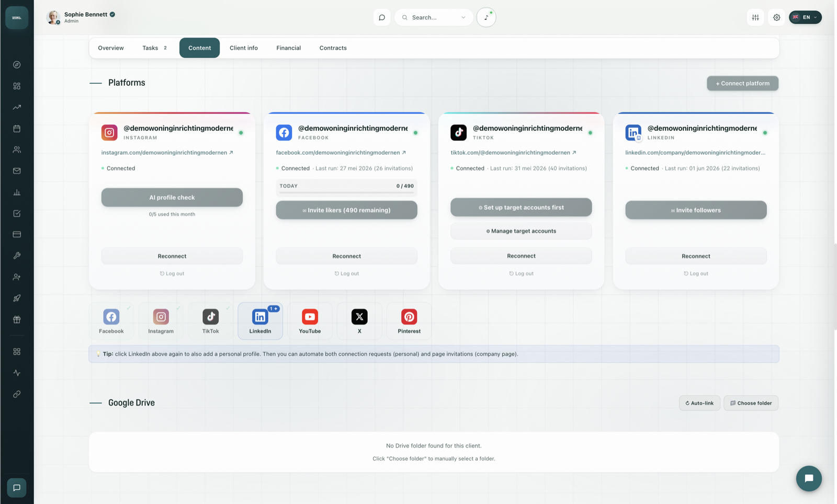Focus the Search input field
This screenshot has height=504, width=837.
[x=434, y=17]
